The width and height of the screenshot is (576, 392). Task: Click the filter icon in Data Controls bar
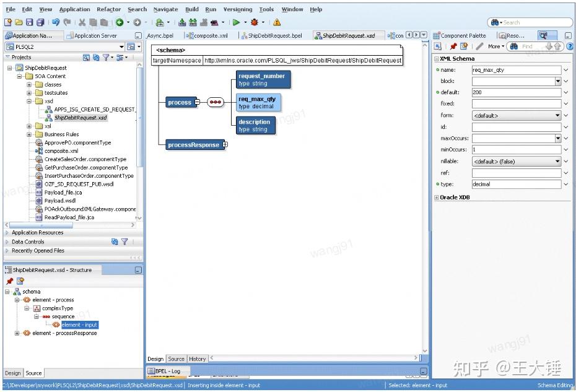tap(124, 242)
